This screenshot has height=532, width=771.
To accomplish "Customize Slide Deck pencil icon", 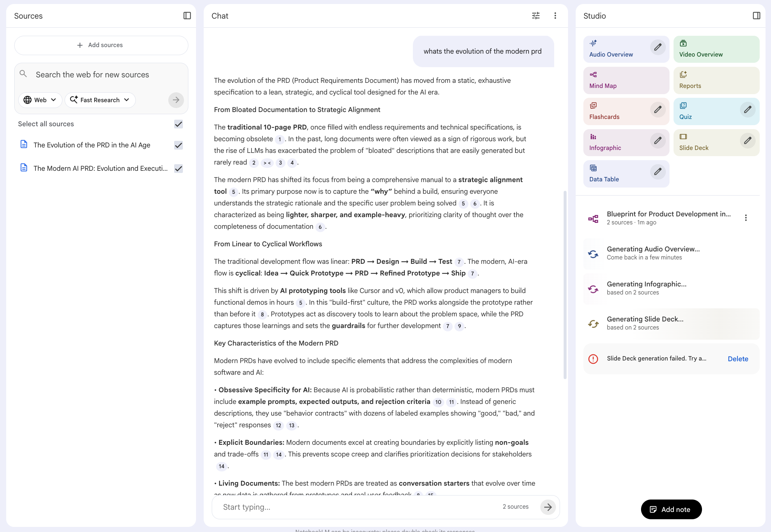I will [x=747, y=141].
